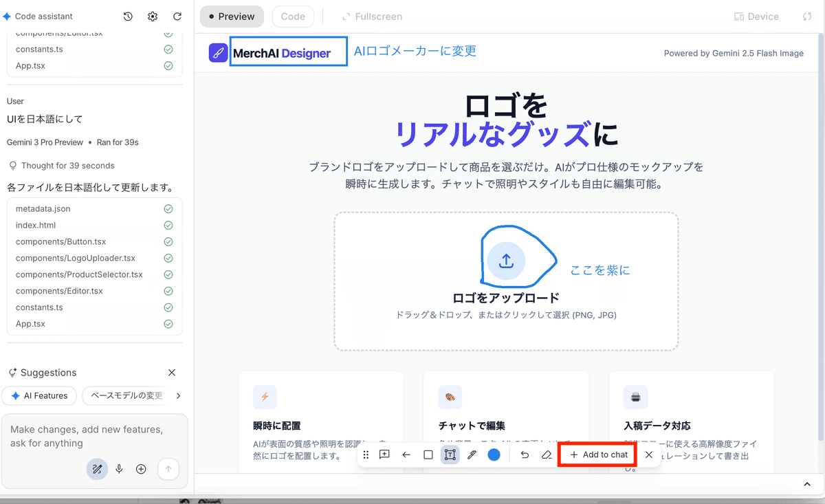Click the add comment annotation icon

point(384,454)
